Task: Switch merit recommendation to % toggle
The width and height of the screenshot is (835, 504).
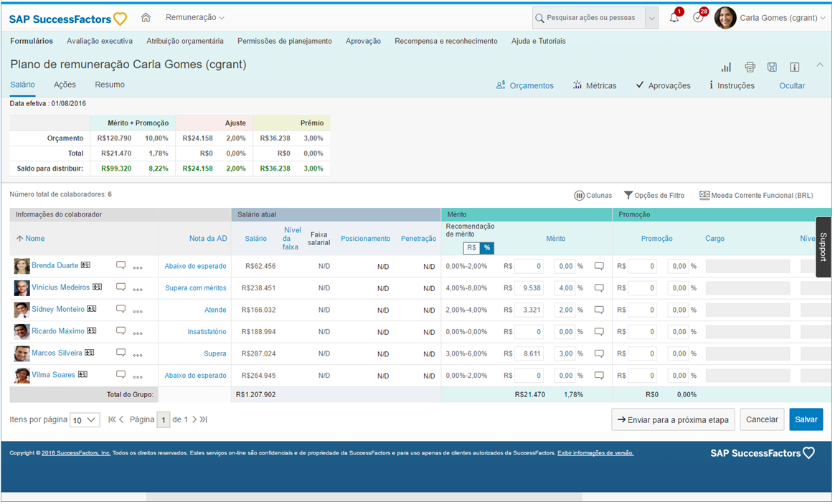Action: (487, 247)
